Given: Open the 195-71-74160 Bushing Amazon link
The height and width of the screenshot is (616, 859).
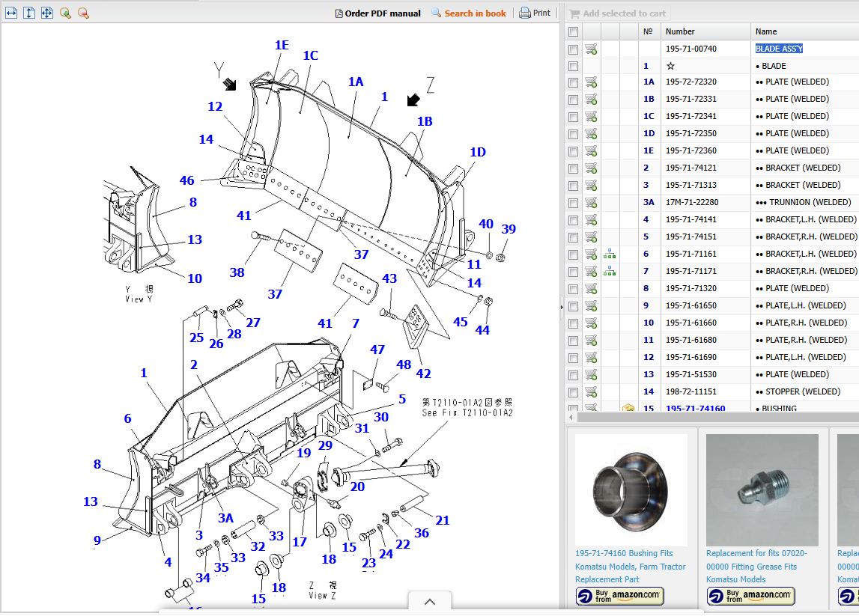Looking at the screenshot, I should 630,566.
